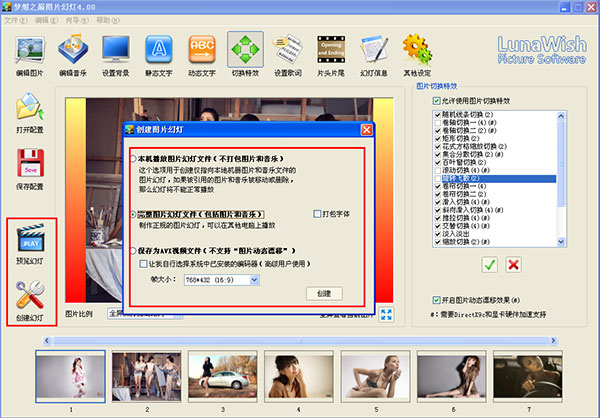This screenshot has width=600, height=418.
Task: Click effects list scroll-up arrow
Action: tap(561, 116)
